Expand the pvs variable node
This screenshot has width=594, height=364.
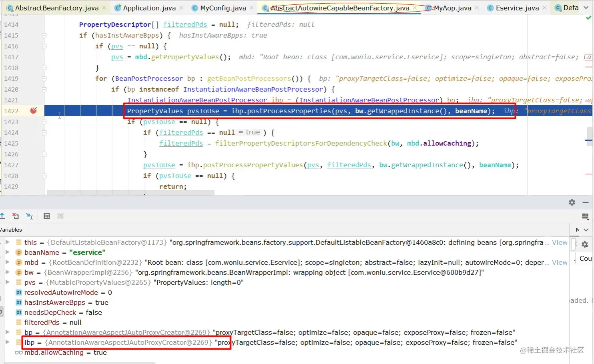7,282
